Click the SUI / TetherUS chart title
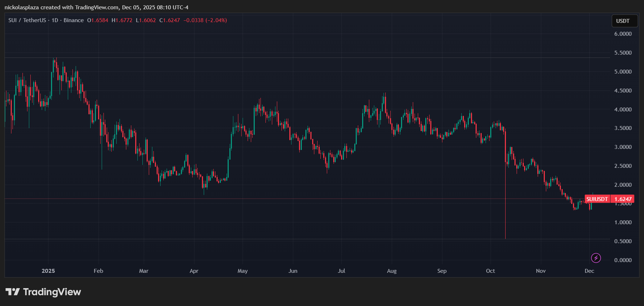Image resolution: width=644 pixels, height=306 pixels. (x=27, y=20)
